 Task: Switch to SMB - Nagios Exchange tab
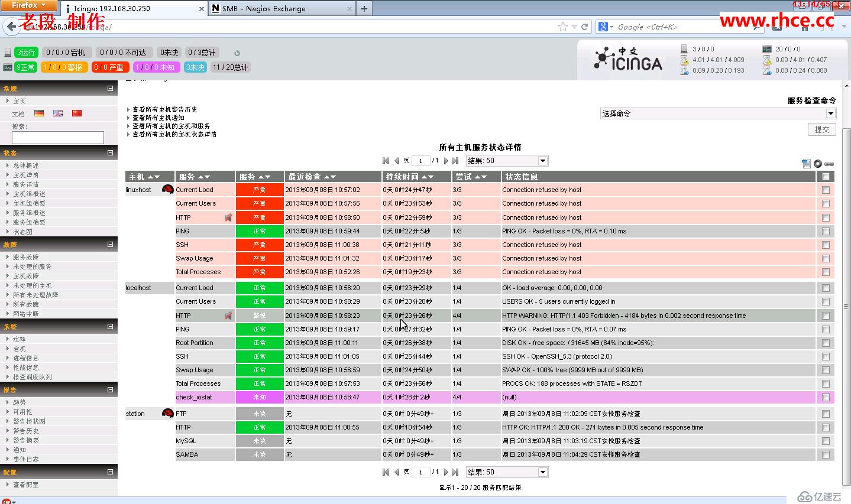coord(281,8)
